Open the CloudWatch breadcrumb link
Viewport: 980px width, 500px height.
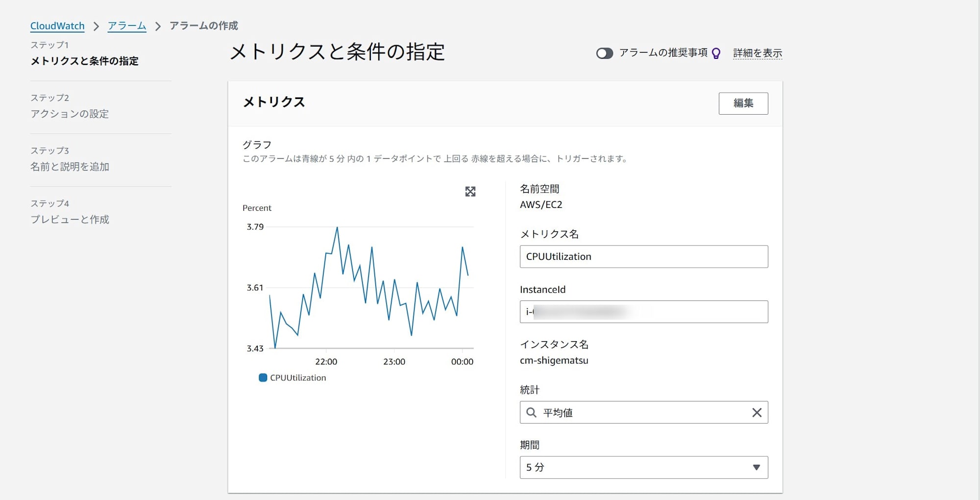(57, 26)
